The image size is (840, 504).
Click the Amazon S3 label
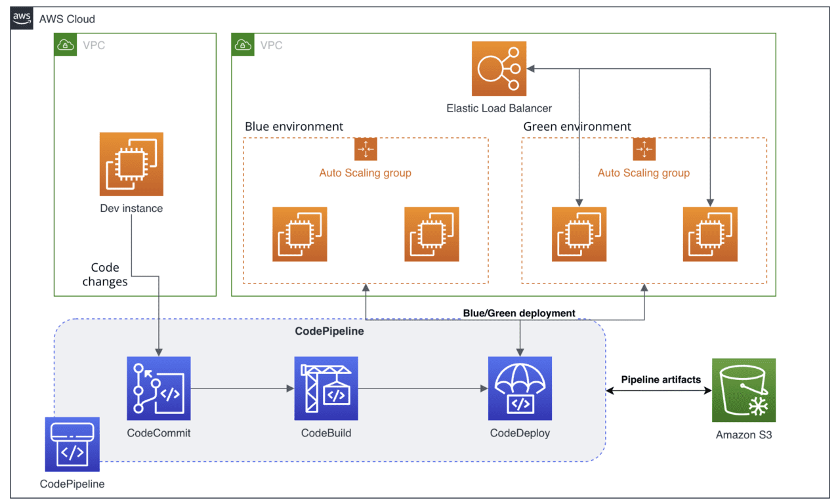click(x=744, y=434)
